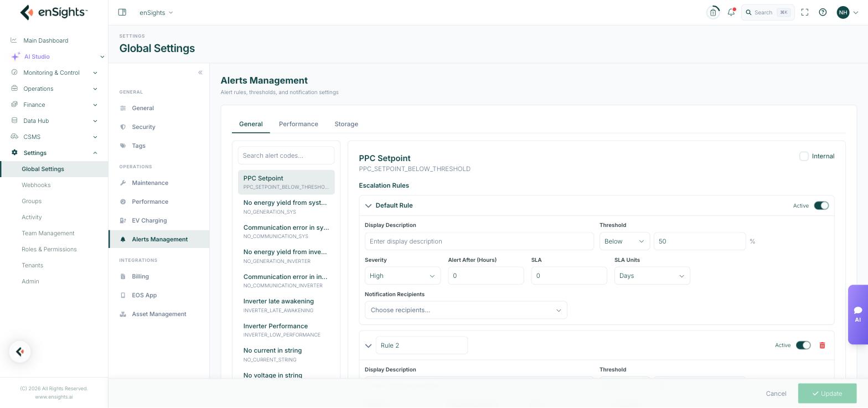Screen dimensions: 868x408
Task: Open the Threshold Below dropdown
Action: (624, 241)
